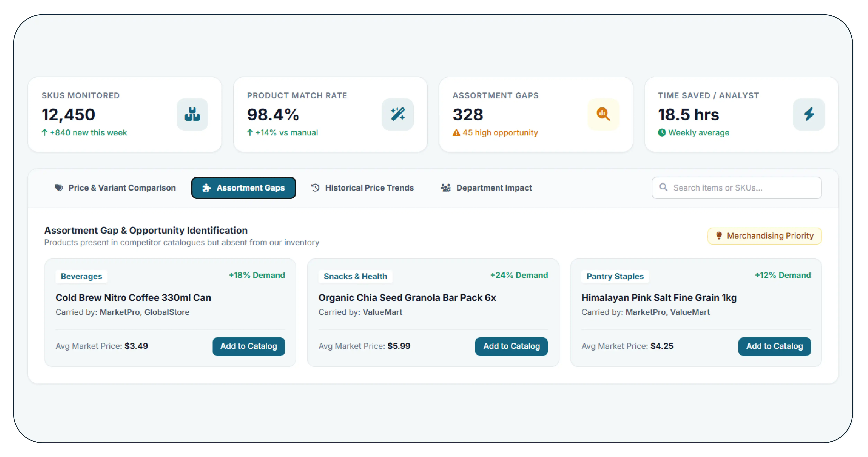Open the Department Impact tab
868x457 pixels.
pos(486,188)
